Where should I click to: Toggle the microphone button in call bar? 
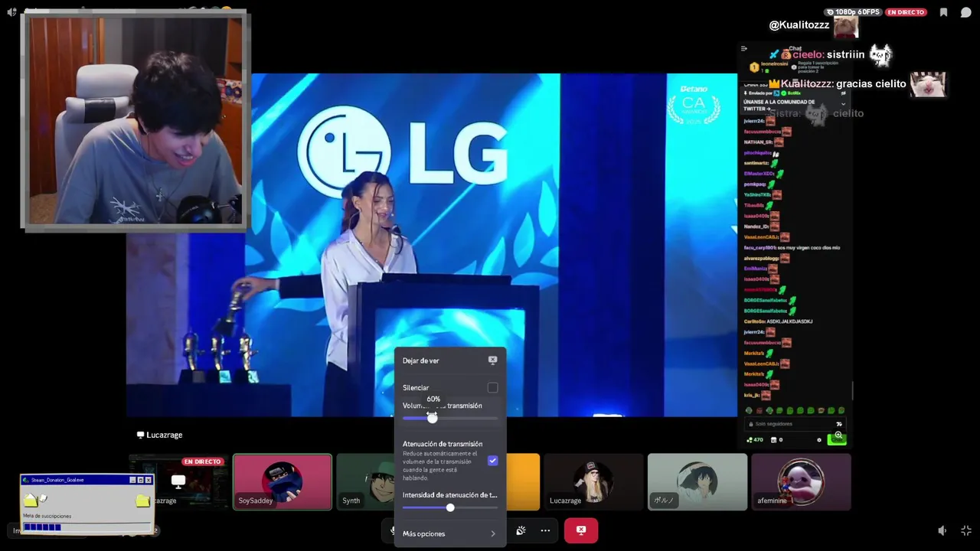click(393, 530)
